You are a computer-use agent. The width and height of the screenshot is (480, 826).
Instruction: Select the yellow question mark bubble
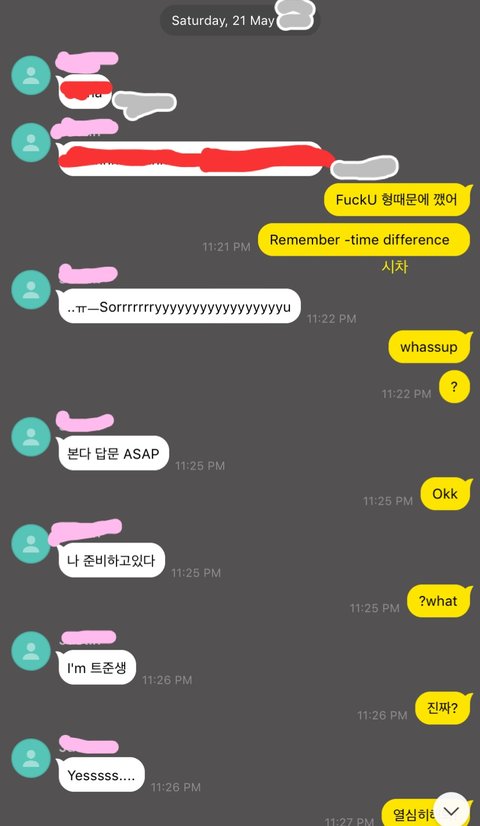454,387
